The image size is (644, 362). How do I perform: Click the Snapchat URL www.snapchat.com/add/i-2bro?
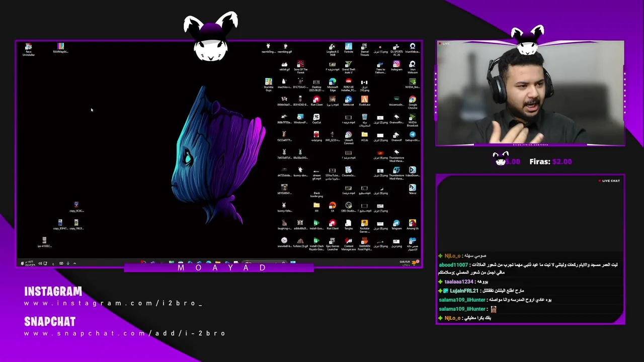tap(125, 333)
